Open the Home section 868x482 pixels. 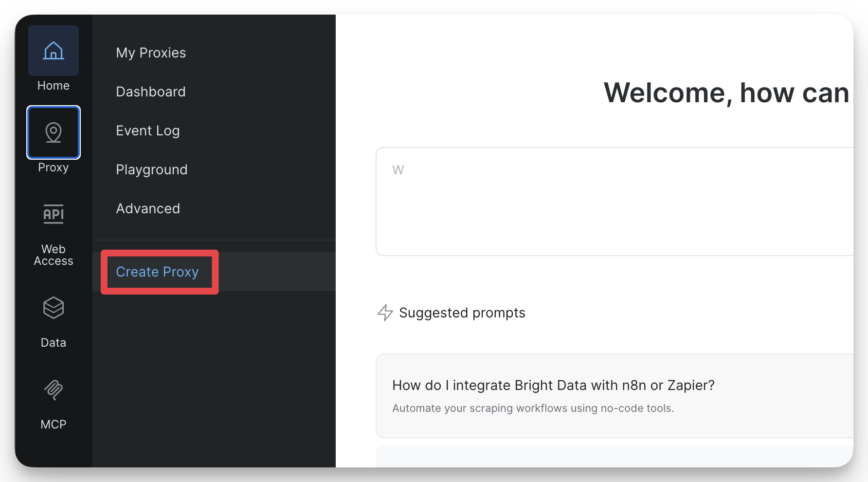tap(53, 63)
